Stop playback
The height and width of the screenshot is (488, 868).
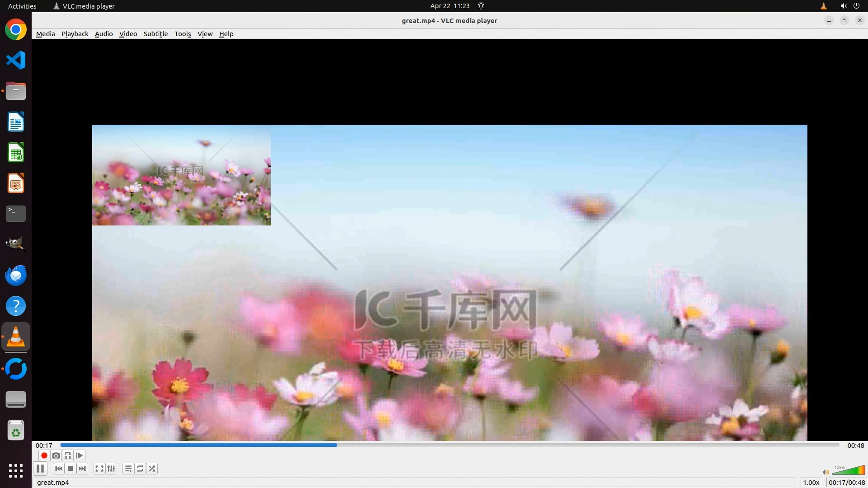[x=71, y=469]
